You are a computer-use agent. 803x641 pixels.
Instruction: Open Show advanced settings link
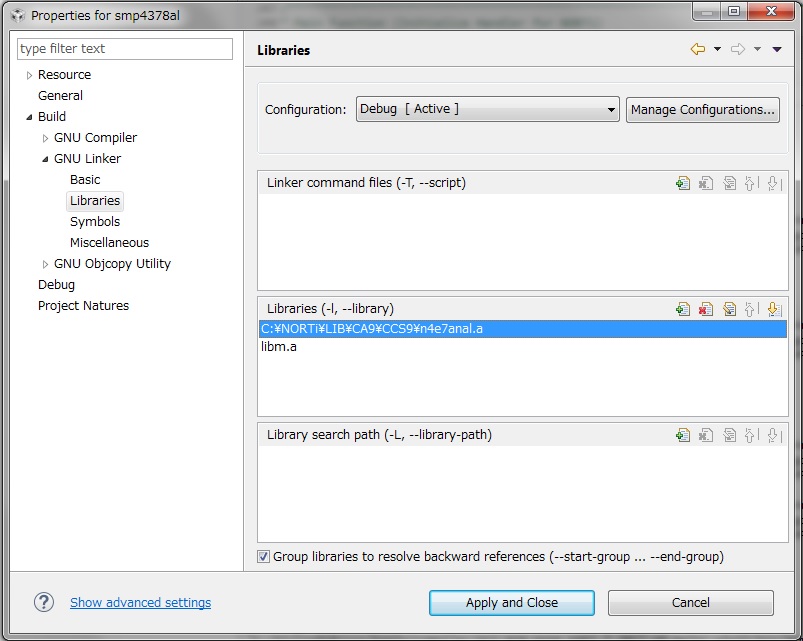coord(139,602)
